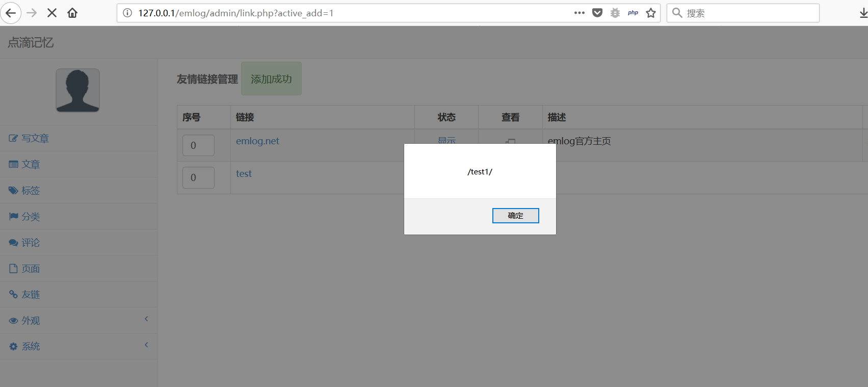The height and width of the screenshot is (387, 868).
Task: Click the 文章 list icon
Action: tap(13, 164)
